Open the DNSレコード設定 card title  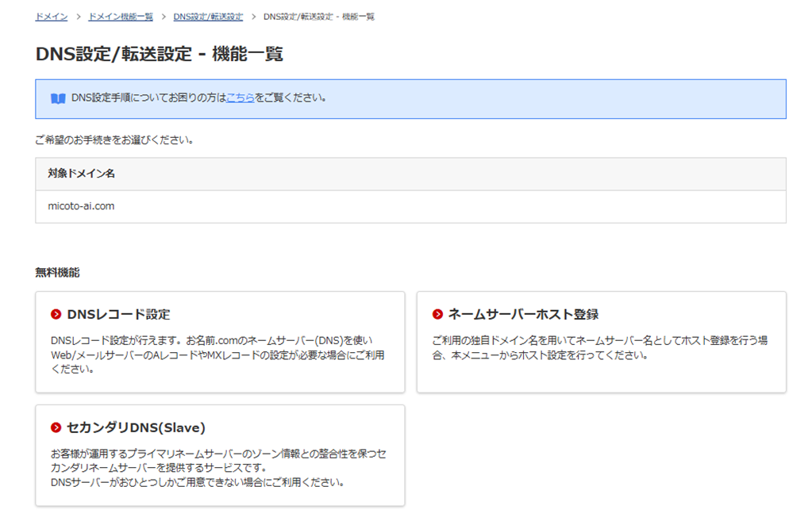pos(118,314)
